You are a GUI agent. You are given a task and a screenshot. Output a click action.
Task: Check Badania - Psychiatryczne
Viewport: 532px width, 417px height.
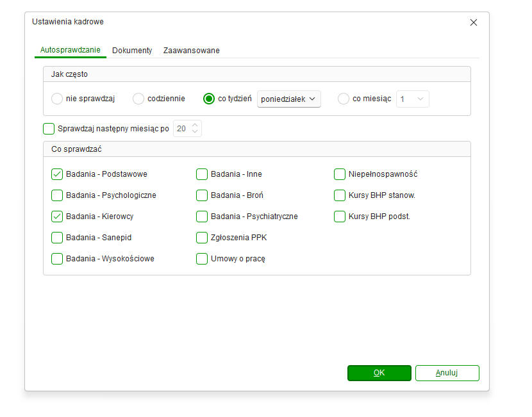(202, 217)
